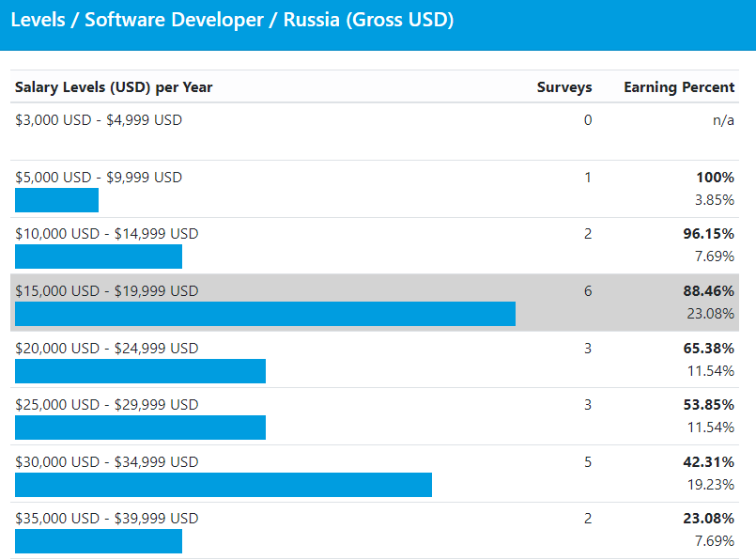Image resolution: width=756 pixels, height=560 pixels.
Task: Click the blue bar for $5,000 - $9,999 USD
Action: (56, 200)
